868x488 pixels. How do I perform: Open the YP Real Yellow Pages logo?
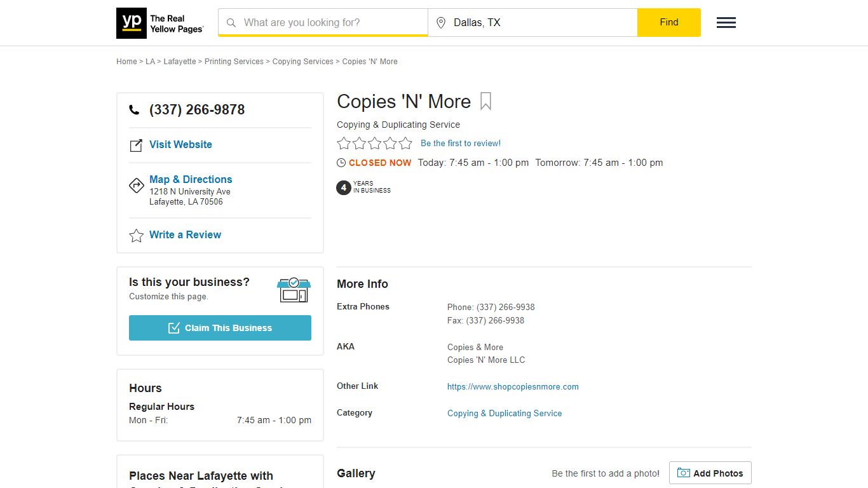coord(160,23)
